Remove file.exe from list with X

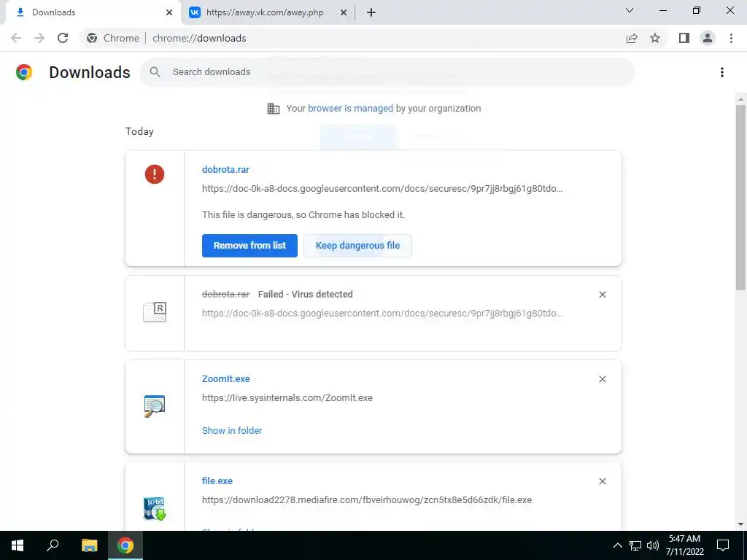(x=602, y=481)
